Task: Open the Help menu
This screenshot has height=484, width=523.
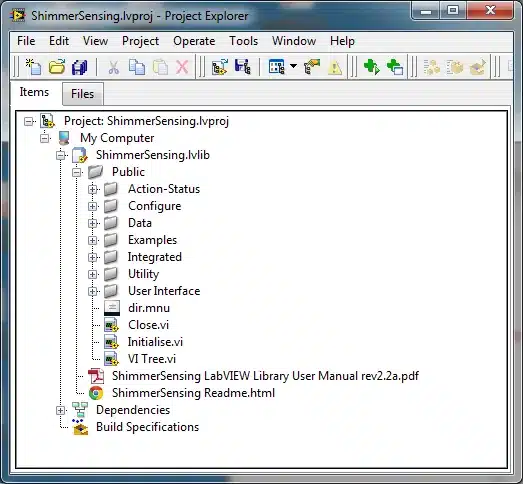Action: pyautogui.click(x=342, y=41)
